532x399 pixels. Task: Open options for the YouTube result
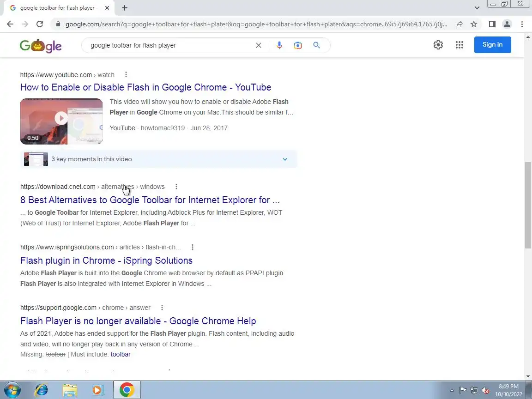tap(126, 74)
